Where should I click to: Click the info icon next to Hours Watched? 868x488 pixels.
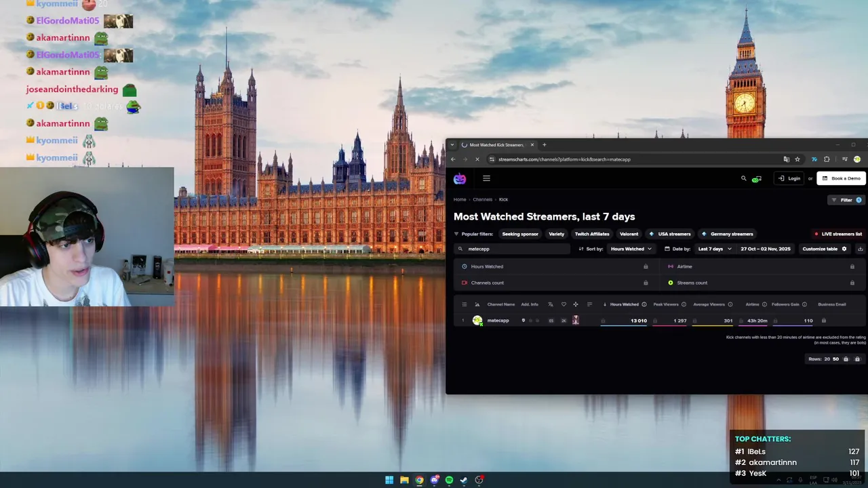[x=644, y=304]
